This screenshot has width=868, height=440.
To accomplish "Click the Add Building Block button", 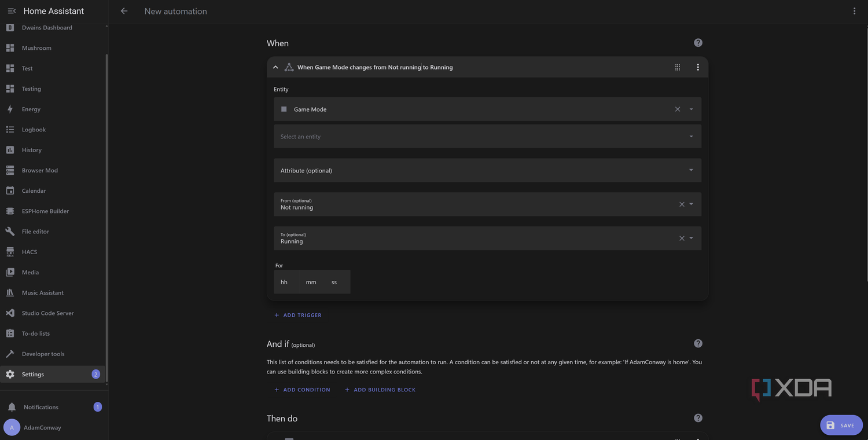I will click(x=380, y=390).
